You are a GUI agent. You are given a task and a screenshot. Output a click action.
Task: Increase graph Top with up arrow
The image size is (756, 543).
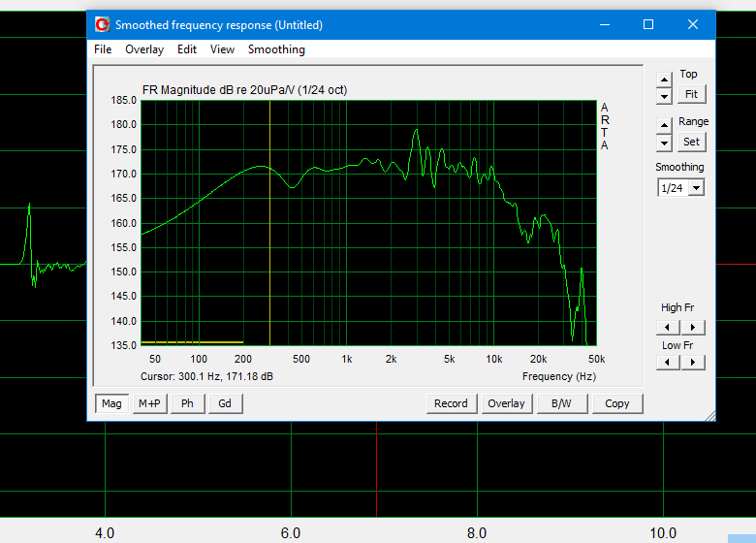click(664, 80)
